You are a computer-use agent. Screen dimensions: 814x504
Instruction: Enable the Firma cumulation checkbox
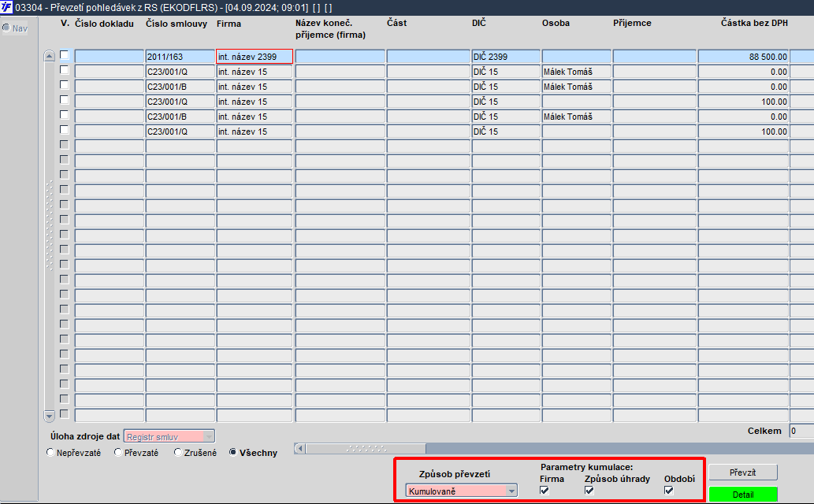point(545,491)
